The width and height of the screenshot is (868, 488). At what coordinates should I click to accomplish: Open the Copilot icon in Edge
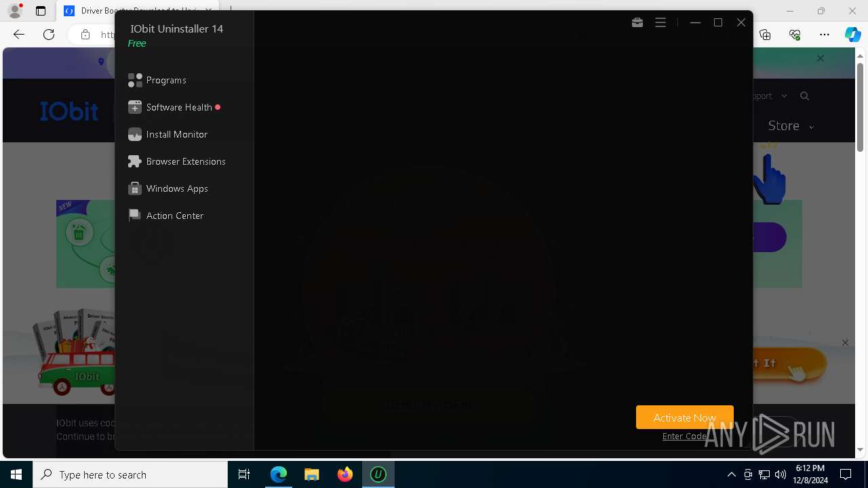(x=852, y=35)
